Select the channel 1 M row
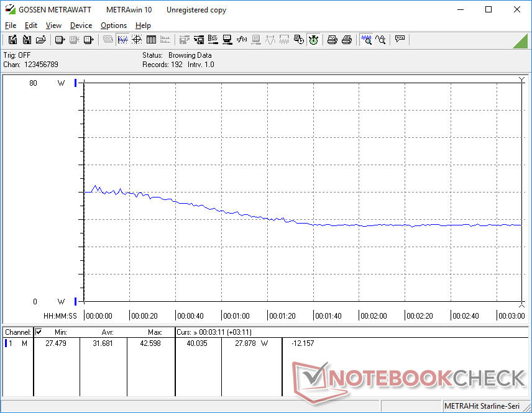 (17, 343)
